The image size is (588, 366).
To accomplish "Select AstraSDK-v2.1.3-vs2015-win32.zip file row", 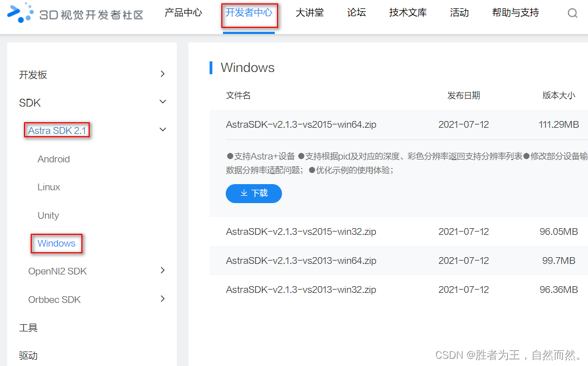I will point(399,232).
